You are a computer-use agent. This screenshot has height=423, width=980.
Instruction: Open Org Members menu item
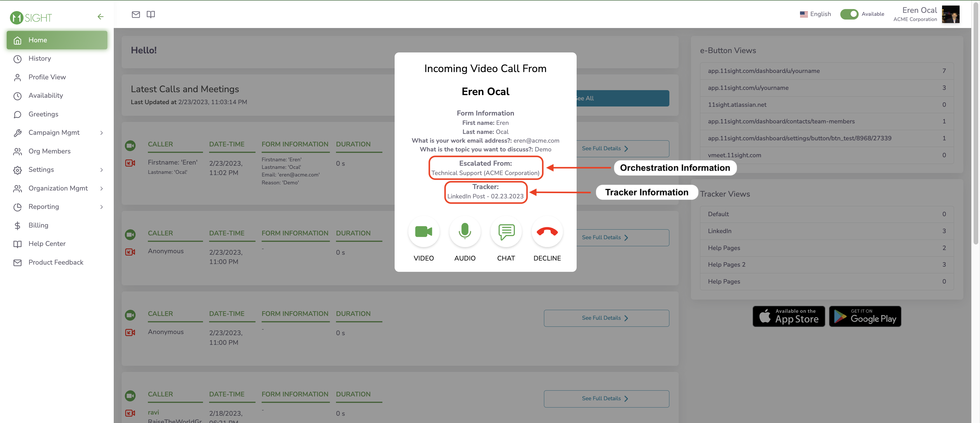(x=57, y=151)
